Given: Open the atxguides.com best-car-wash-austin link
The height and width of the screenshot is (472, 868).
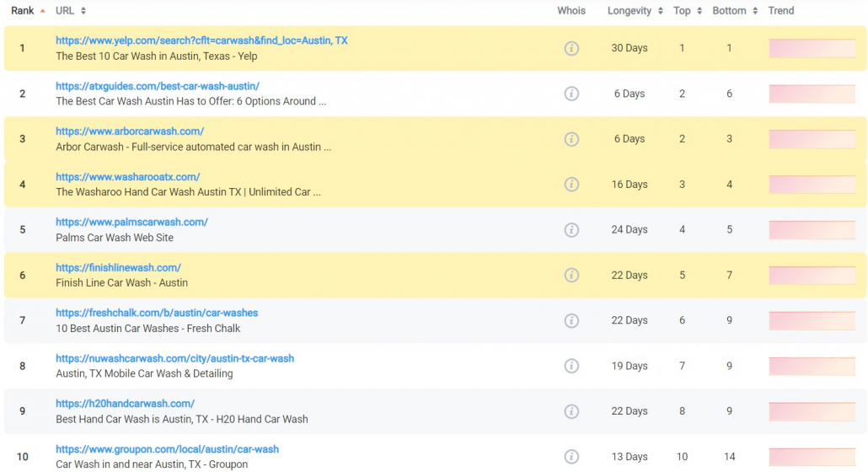Looking at the screenshot, I should click(158, 86).
